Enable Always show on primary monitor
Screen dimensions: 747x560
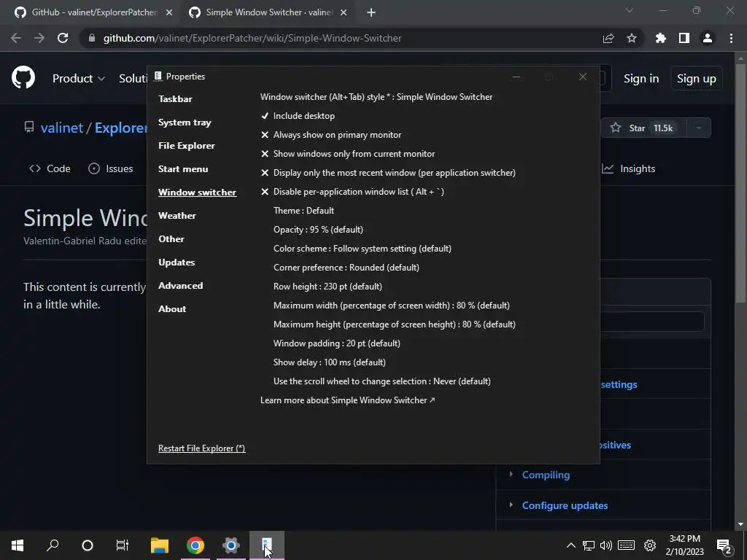(331, 135)
